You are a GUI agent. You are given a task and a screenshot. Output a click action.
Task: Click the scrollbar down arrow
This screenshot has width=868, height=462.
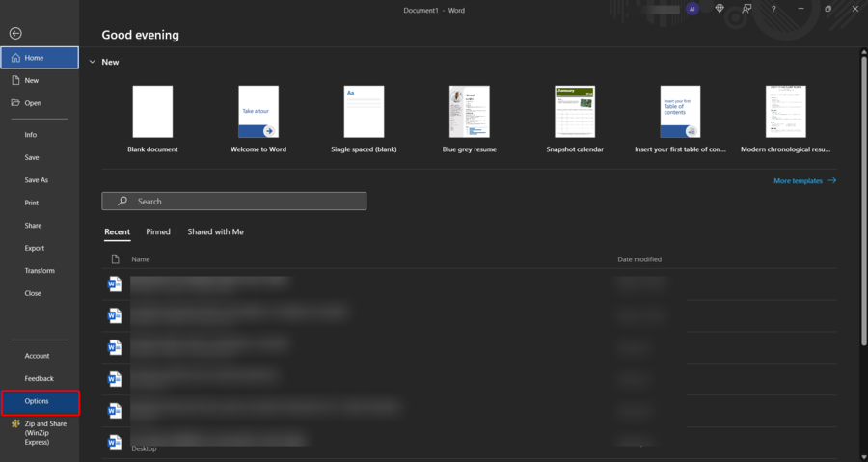click(863, 457)
